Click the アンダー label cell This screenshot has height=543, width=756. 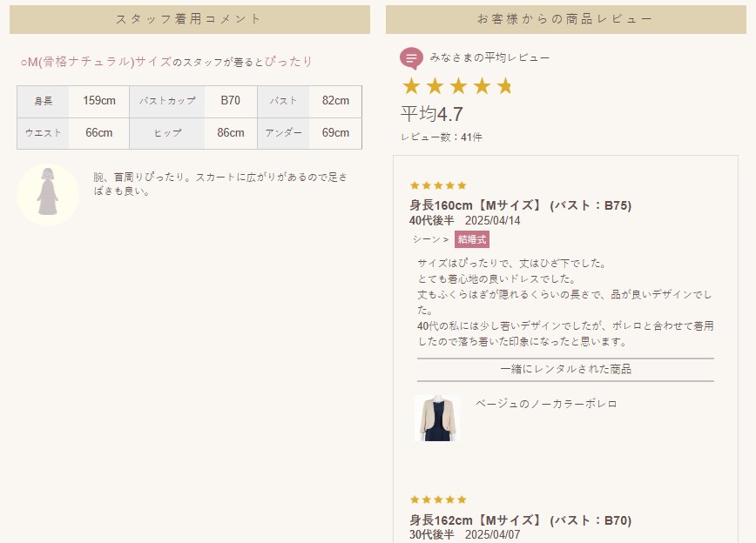(284, 133)
